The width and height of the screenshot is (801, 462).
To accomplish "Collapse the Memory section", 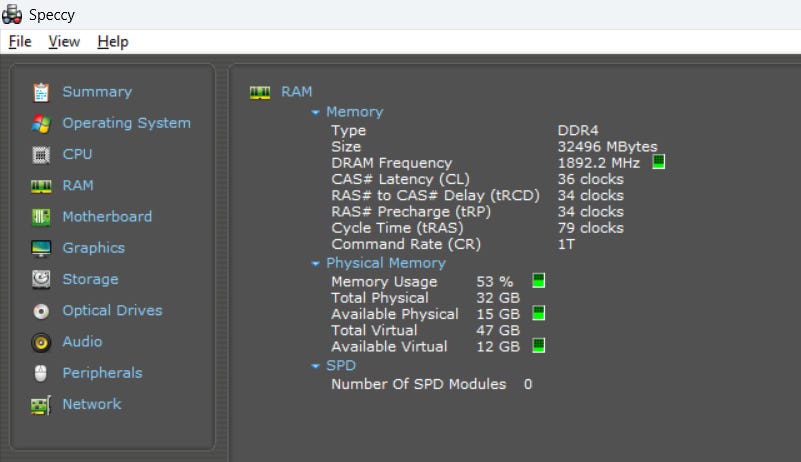I will pyautogui.click(x=316, y=112).
